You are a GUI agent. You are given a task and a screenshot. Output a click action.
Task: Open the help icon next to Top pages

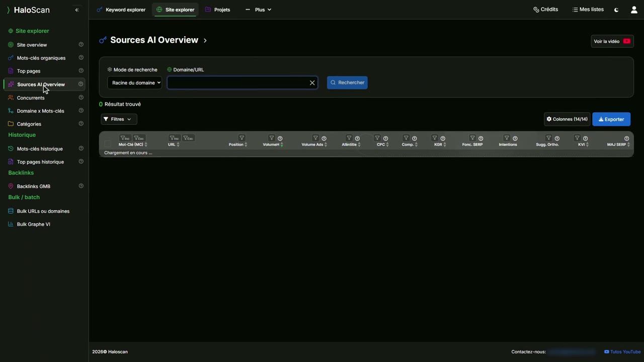click(x=81, y=70)
